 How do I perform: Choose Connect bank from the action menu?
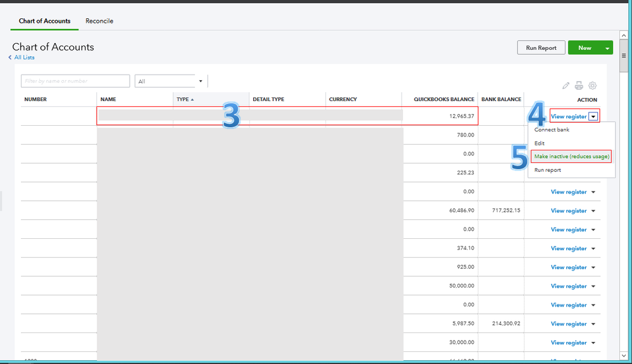(552, 130)
